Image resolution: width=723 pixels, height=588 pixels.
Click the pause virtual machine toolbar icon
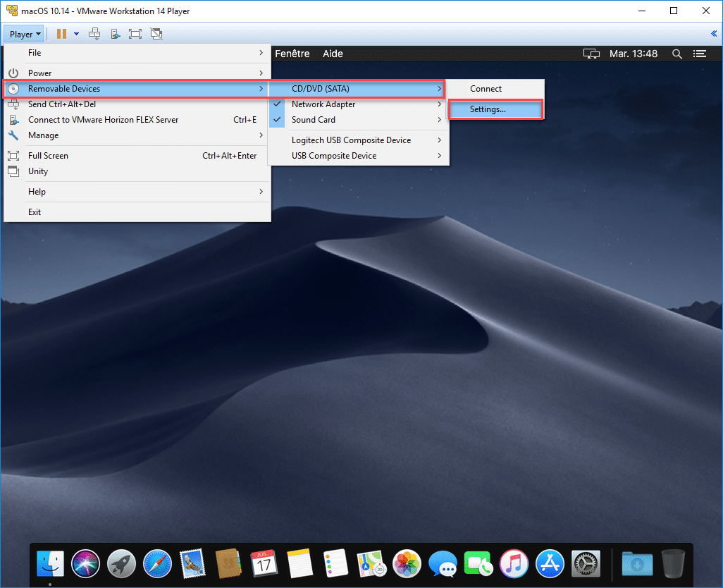(x=61, y=34)
